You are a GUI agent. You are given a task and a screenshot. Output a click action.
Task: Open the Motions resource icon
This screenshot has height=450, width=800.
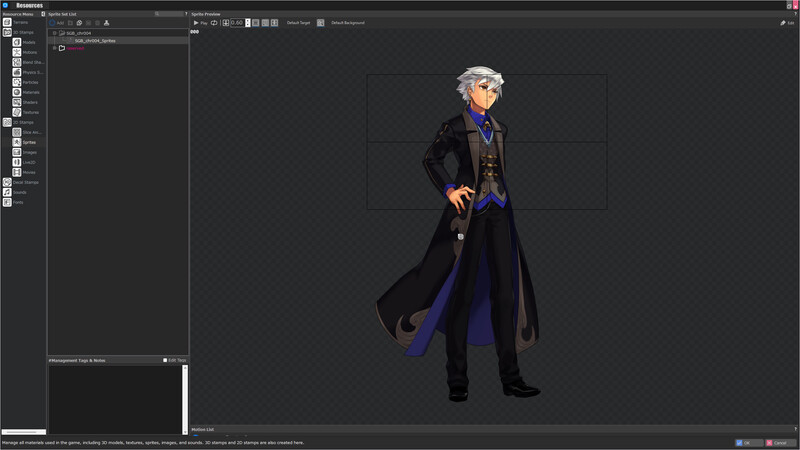coord(17,52)
